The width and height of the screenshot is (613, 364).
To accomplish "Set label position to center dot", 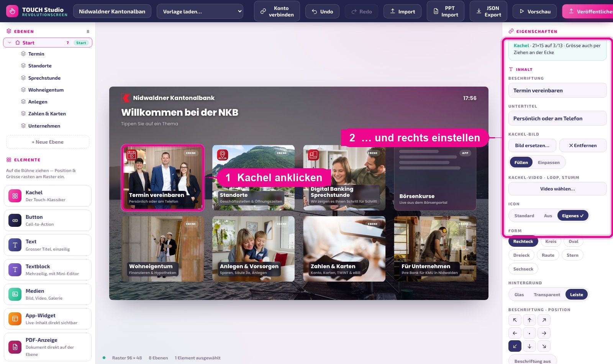I will tap(529, 333).
